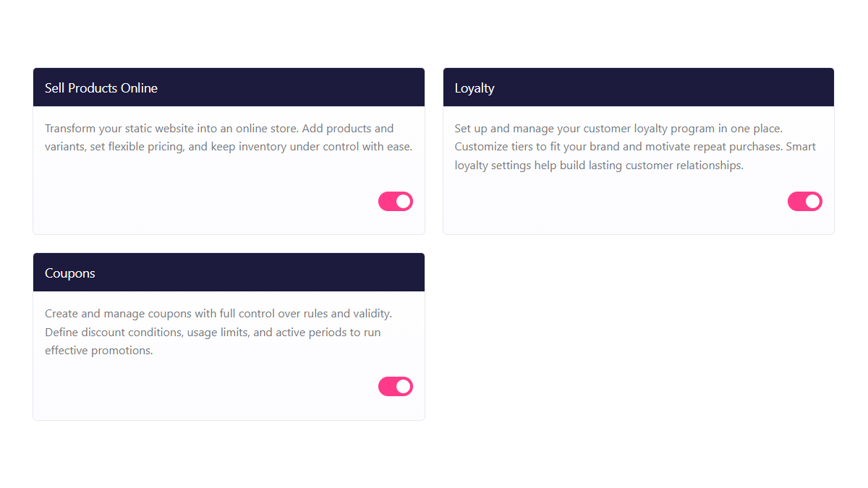The image size is (868, 488).
Task: Disable the Sell Products Online toggle
Action: [x=396, y=201]
